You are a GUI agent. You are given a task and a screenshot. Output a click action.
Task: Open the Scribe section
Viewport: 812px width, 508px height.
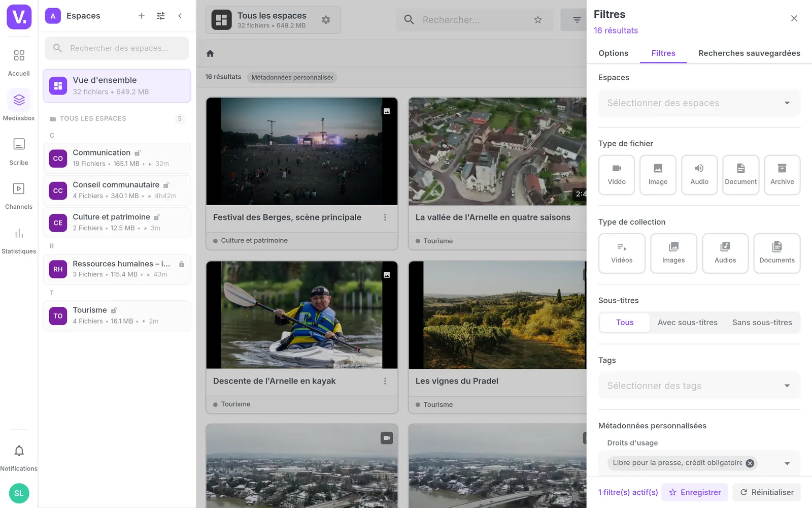coord(19,151)
